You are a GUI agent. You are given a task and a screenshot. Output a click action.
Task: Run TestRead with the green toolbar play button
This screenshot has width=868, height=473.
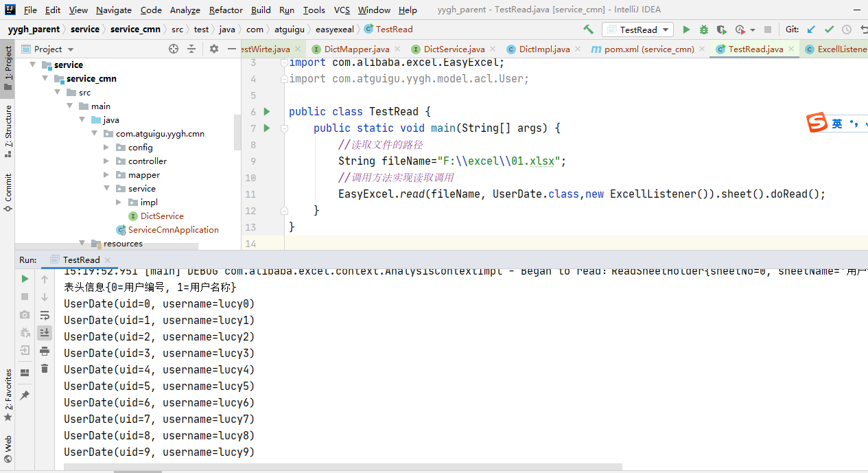pyautogui.click(x=686, y=30)
